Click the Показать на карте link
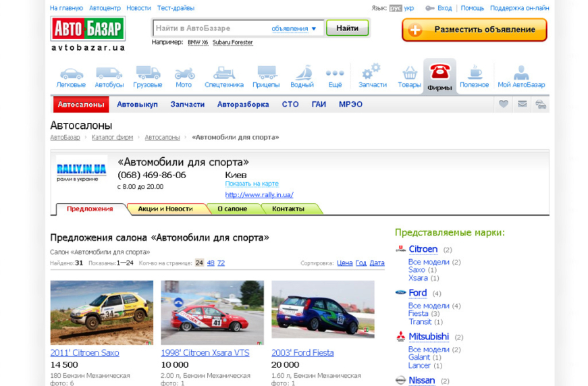This screenshot has height=386, width=588. 251,184
